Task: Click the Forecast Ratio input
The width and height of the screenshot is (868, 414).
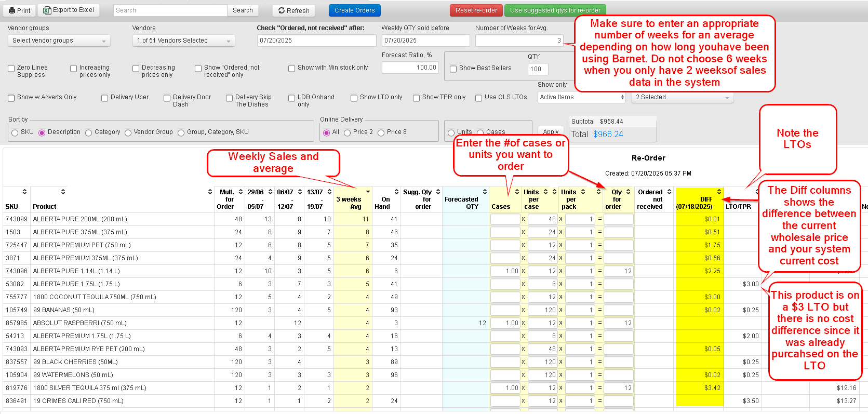Action: pyautogui.click(x=410, y=68)
